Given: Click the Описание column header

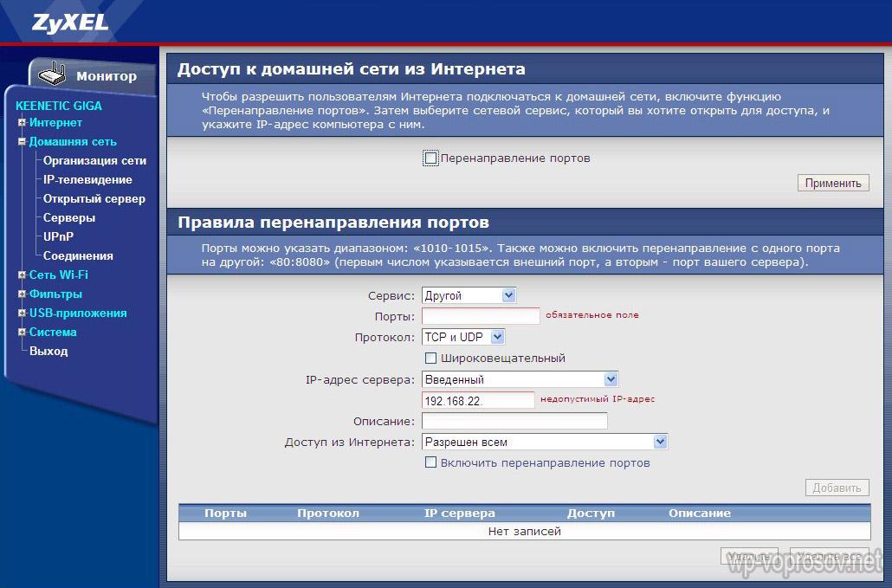Looking at the screenshot, I should [x=700, y=513].
